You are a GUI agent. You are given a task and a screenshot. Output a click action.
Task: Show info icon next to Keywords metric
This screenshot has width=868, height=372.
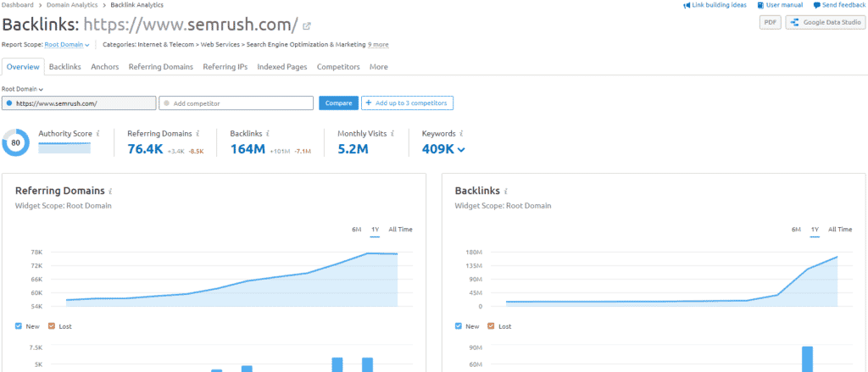click(x=461, y=133)
